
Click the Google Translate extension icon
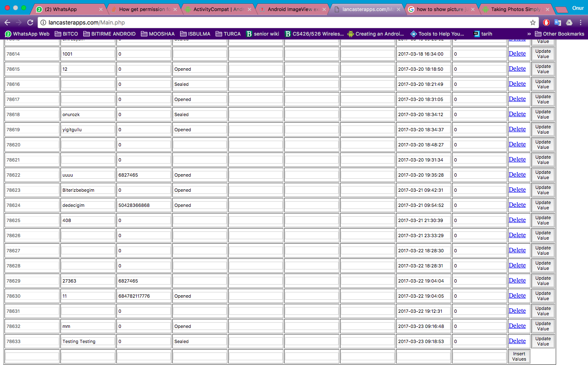coord(558,22)
